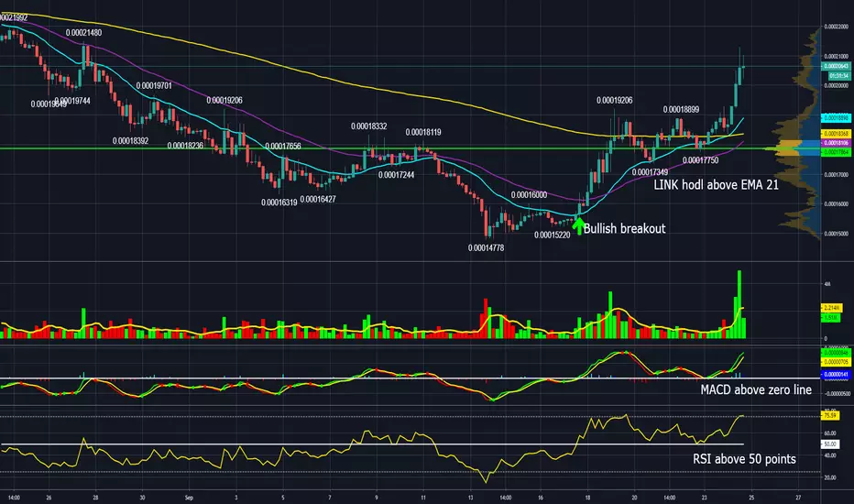Select the yellow MA value tag 0.00018368
The width and height of the screenshot is (854, 504).
click(x=836, y=134)
